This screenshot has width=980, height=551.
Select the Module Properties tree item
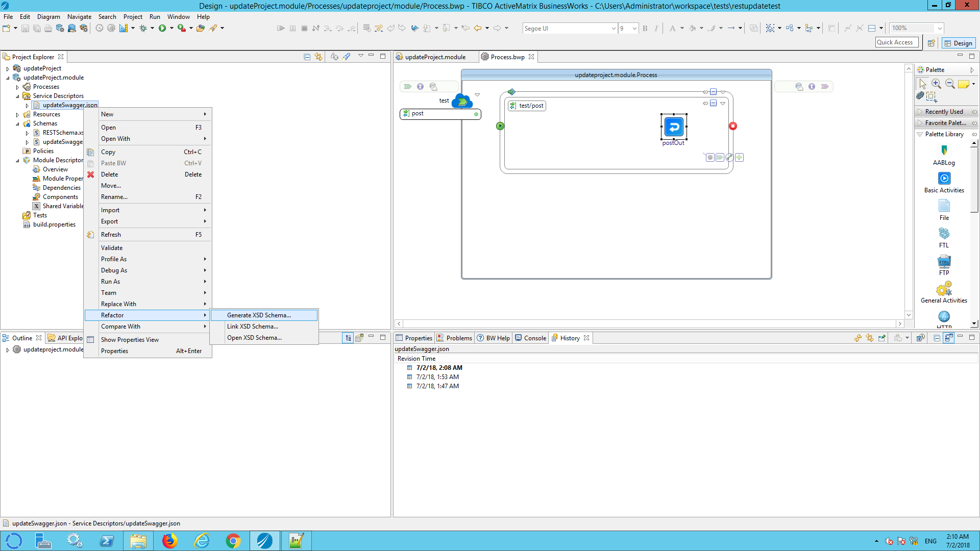coord(63,179)
